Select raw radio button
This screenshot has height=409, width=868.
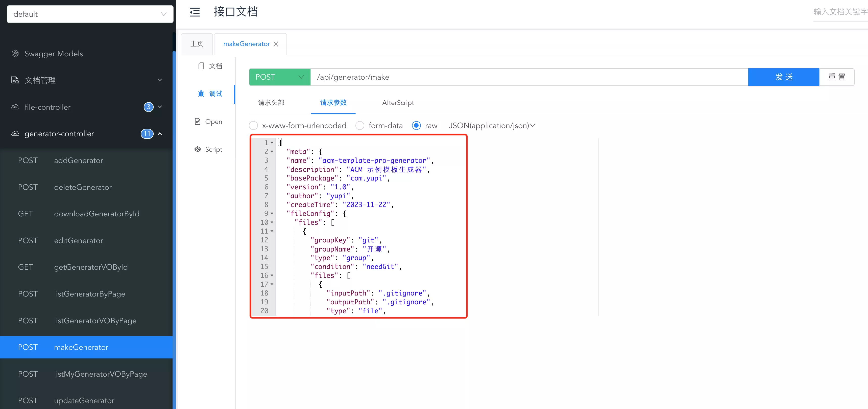(x=417, y=125)
